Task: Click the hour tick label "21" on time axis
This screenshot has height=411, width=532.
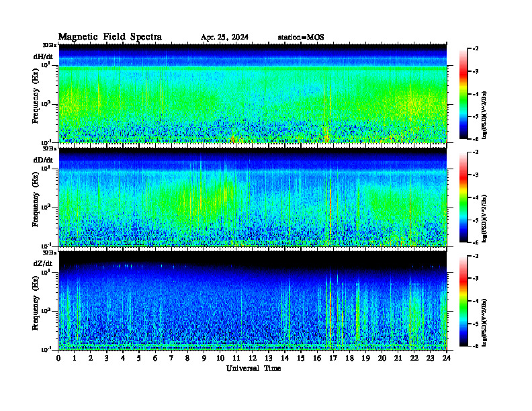Action: (x=398, y=359)
